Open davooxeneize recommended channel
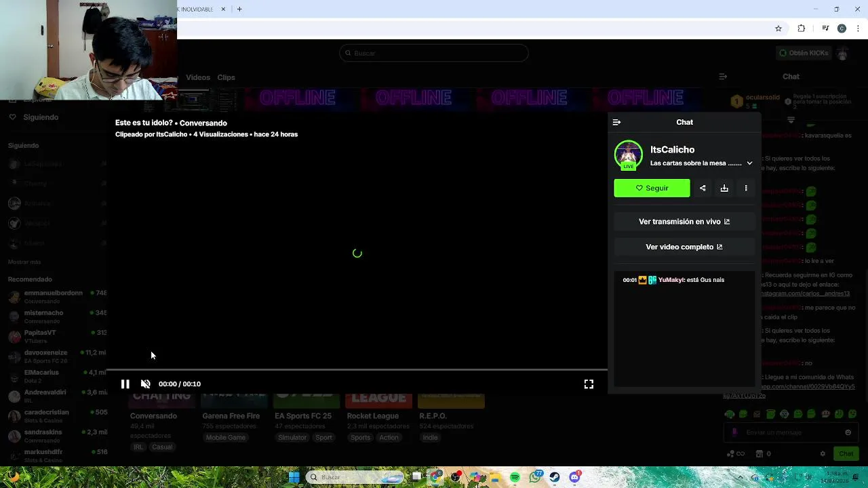The height and width of the screenshot is (488, 868). click(57, 356)
